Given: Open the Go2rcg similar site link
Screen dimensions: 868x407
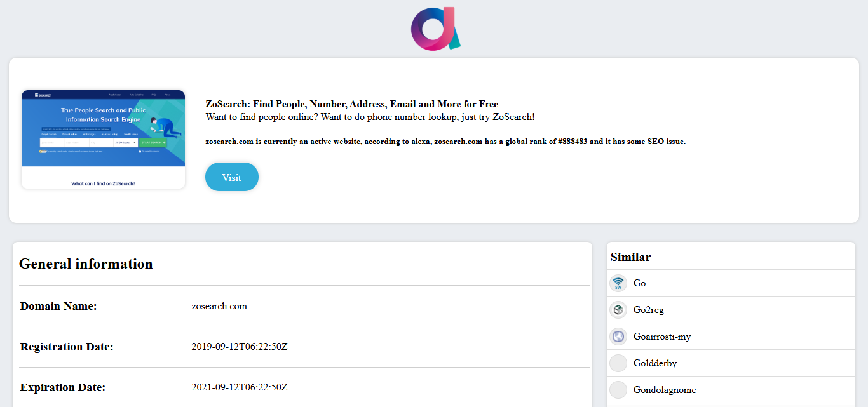Looking at the screenshot, I should click(x=649, y=310).
